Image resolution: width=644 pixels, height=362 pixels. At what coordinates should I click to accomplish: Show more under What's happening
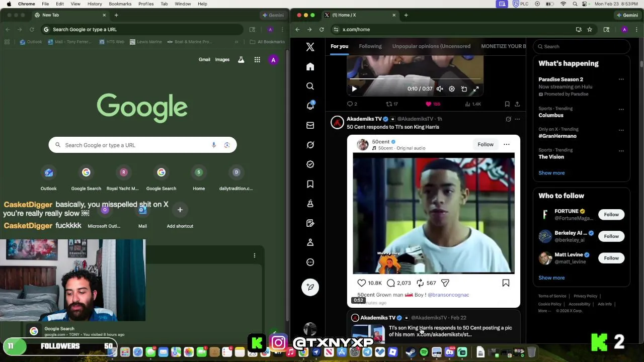pyautogui.click(x=551, y=173)
